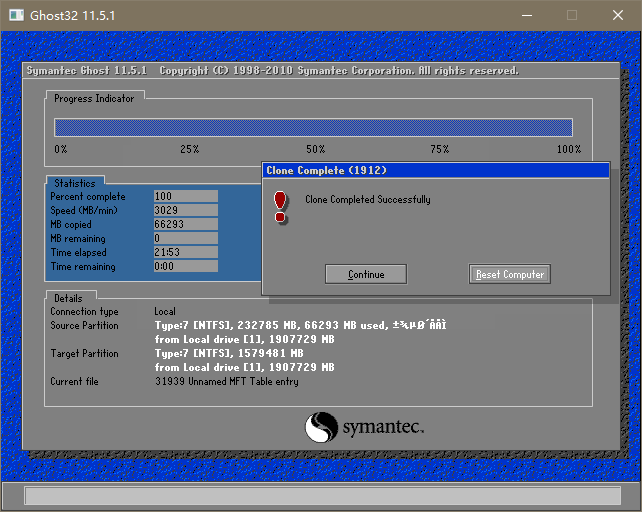Close the Ghost32 window

point(618,15)
